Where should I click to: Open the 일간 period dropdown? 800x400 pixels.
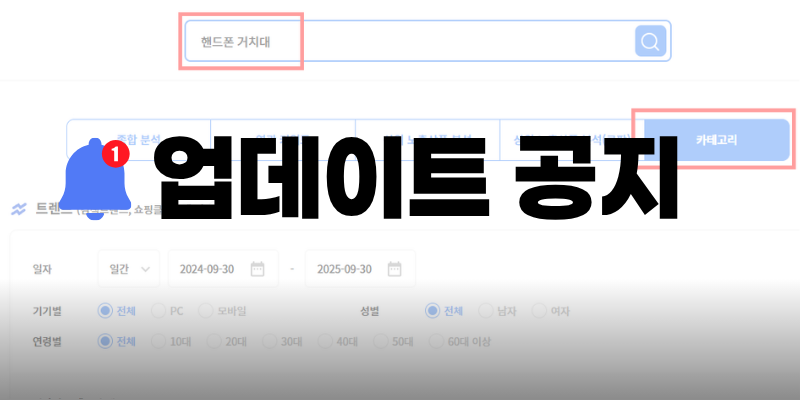[x=129, y=269]
